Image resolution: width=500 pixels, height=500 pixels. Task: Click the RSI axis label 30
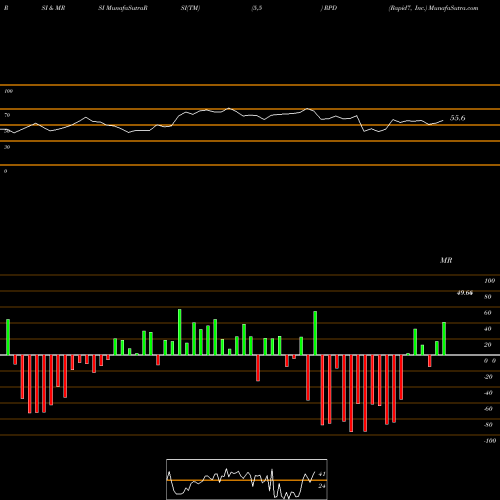pos(7,147)
